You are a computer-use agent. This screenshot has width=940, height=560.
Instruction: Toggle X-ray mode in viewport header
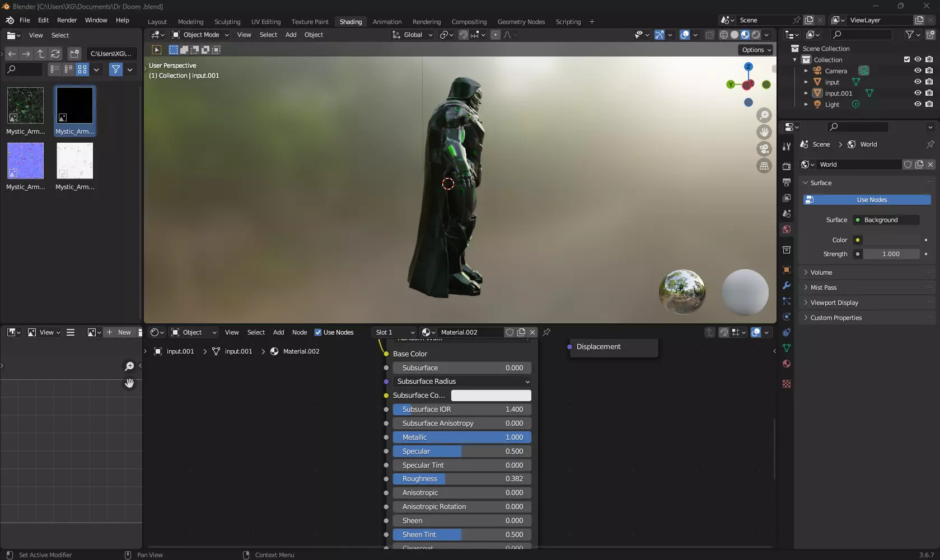709,35
